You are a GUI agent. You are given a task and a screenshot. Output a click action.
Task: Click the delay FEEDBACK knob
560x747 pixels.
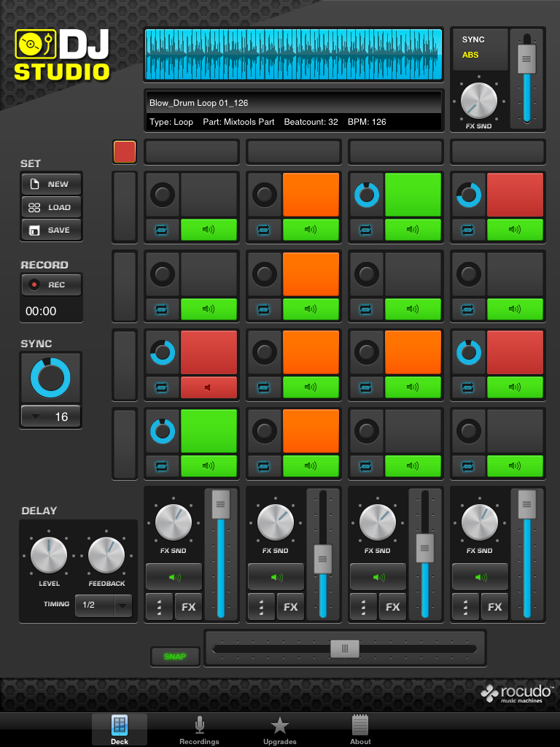[106, 555]
